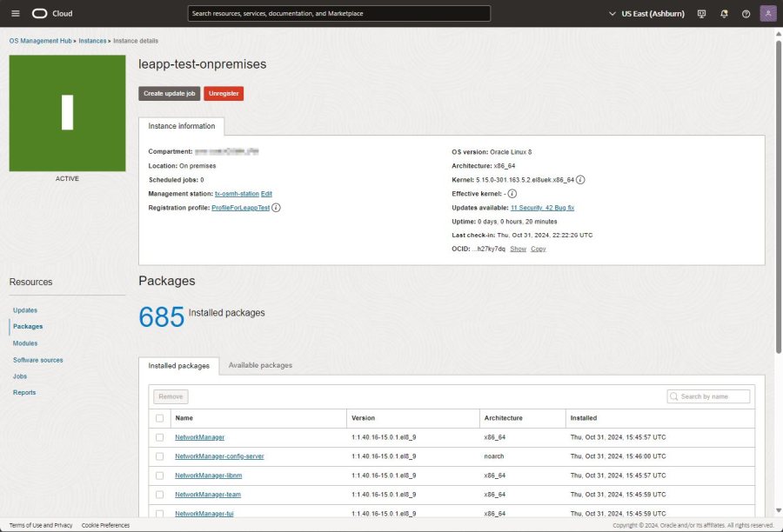Viewport: 783px width, 532px height.
Task: Sort by Name column header
Action: click(x=184, y=418)
